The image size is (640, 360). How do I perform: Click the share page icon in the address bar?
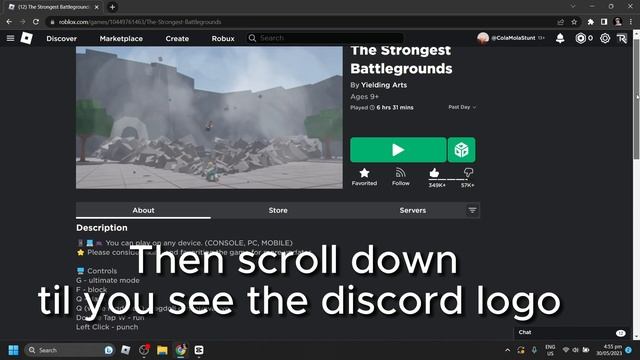pyautogui.click(x=560, y=22)
